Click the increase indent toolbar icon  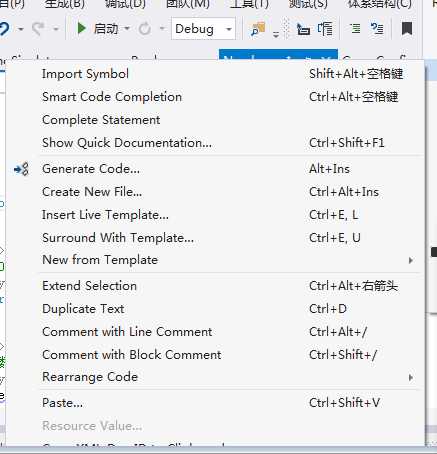point(356,29)
